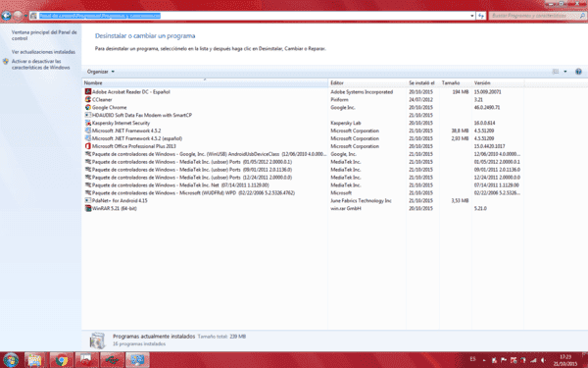
Task: Click the .NET Framework 4.5.2 (español) icon
Action: [x=88, y=138]
